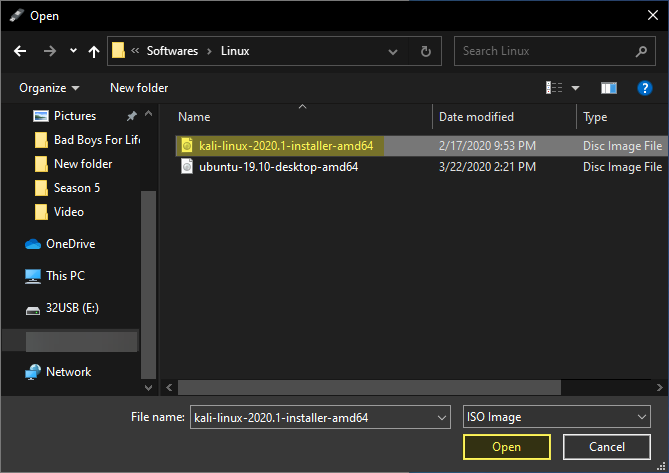Image resolution: width=669 pixels, height=473 pixels.
Task: Select the kali-linux-2020.1-installer-amd64 file
Action: tap(286, 146)
